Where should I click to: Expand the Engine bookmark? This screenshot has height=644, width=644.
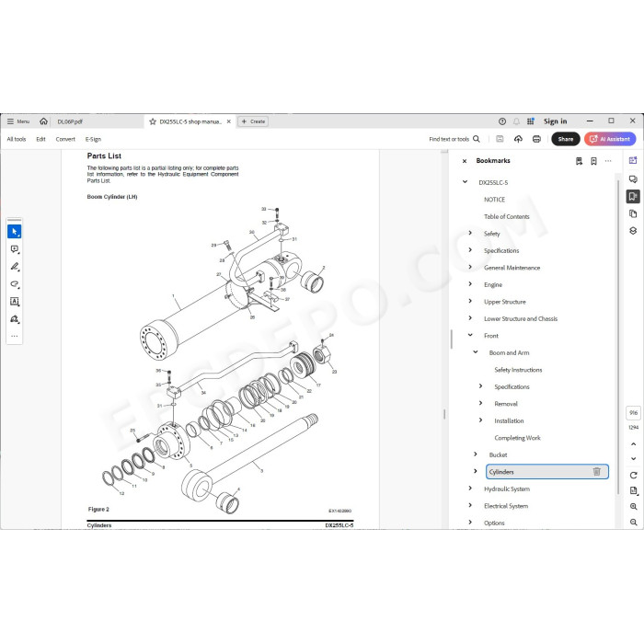(x=470, y=283)
